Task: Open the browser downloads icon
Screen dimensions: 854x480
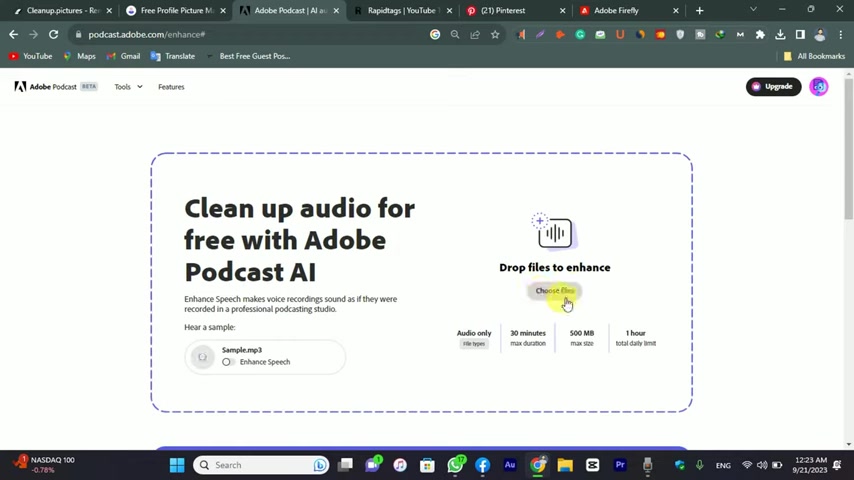Action: [780, 34]
